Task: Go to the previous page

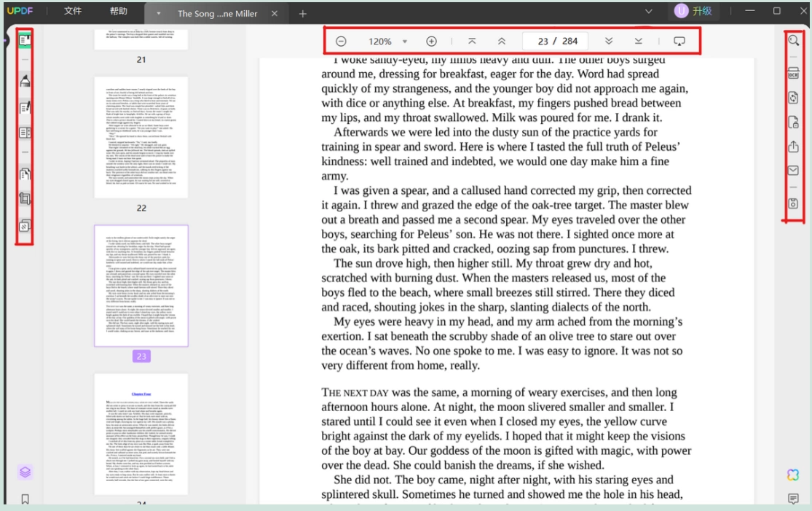Action: point(501,42)
